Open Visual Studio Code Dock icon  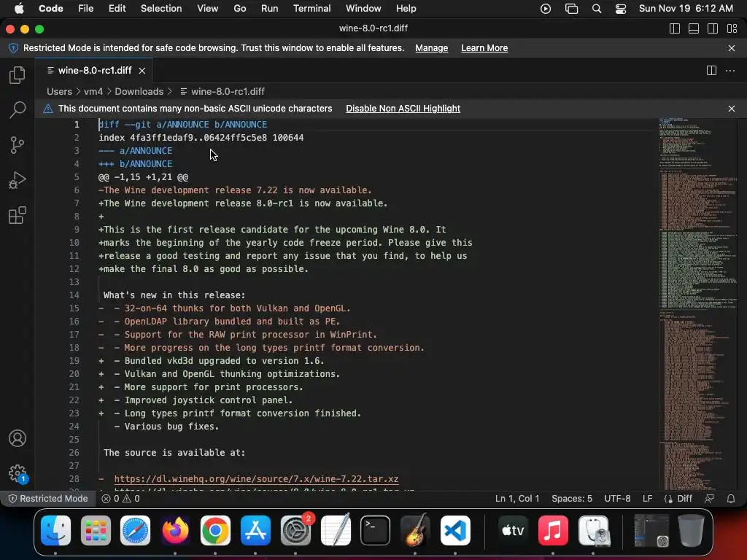click(x=455, y=530)
